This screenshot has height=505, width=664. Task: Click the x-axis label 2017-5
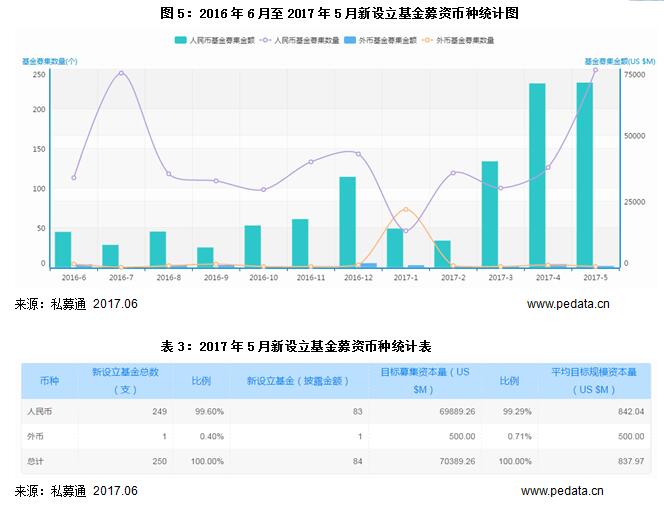[x=595, y=278]
